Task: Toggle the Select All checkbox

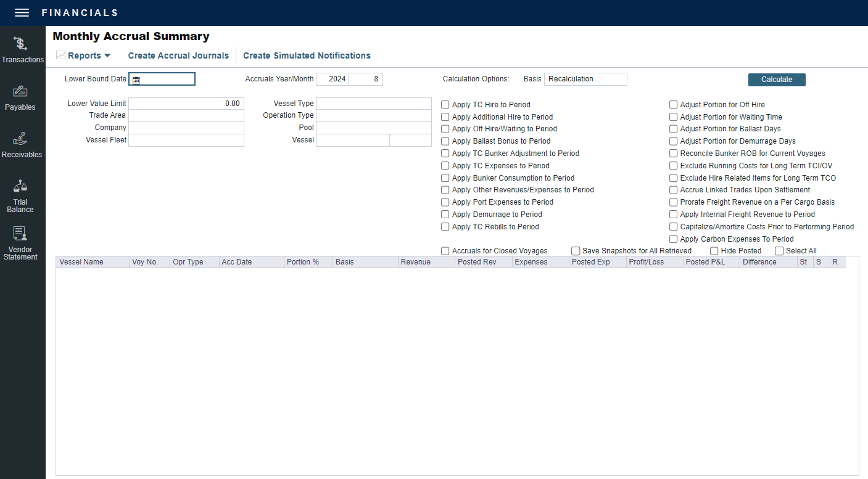Action: click(x=779, y=251)
